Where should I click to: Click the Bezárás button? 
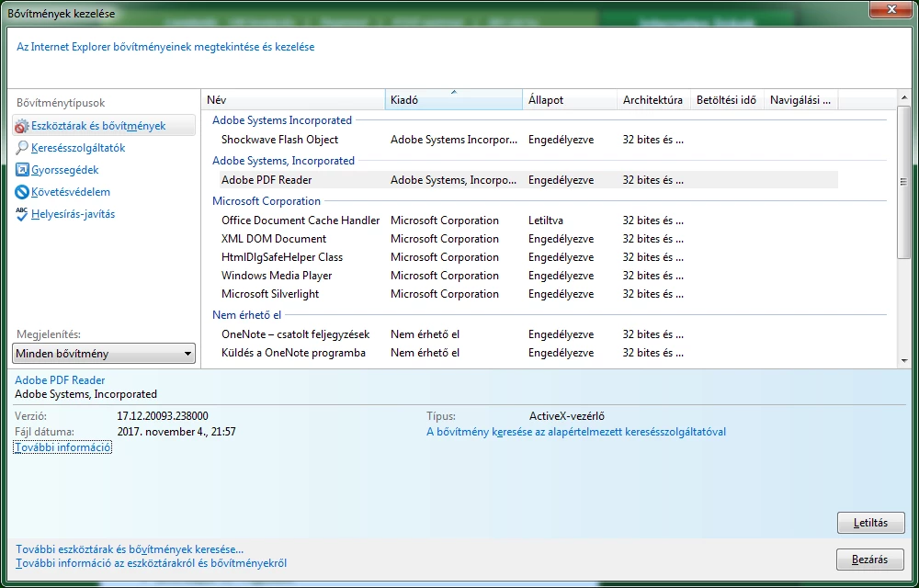[869, 560]
